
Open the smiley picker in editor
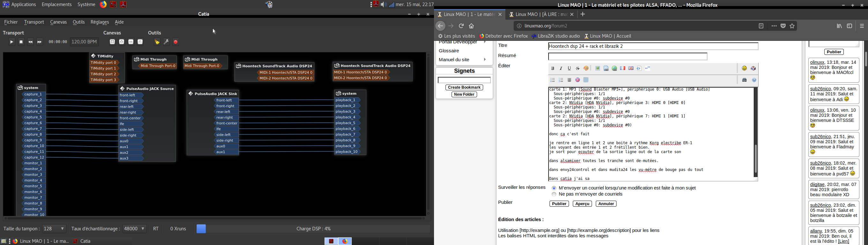pos(744,68)
